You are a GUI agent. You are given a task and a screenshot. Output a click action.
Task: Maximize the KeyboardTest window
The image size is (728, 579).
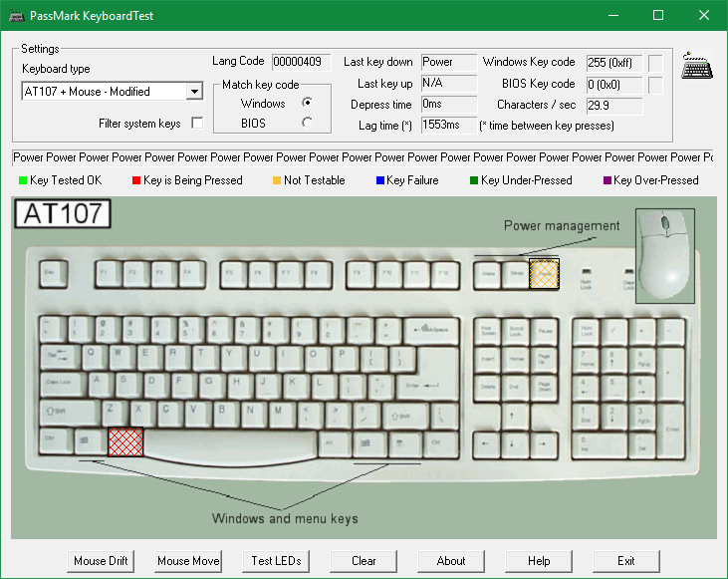click(658, 15)
